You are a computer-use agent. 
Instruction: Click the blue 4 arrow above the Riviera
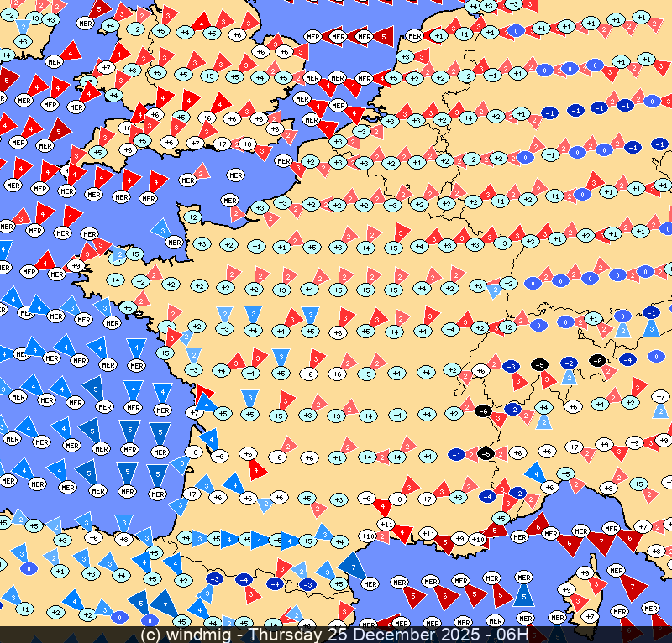(534, 473)
